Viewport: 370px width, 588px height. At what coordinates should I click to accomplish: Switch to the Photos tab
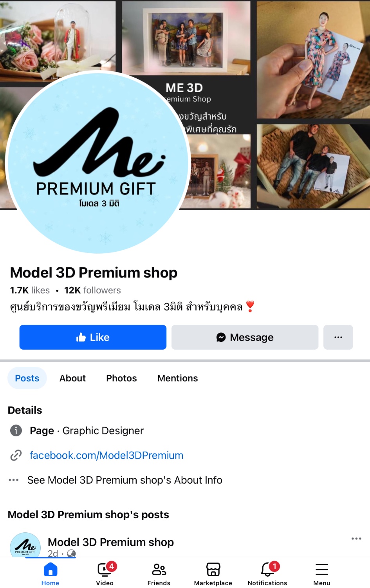click(x=121, y=378)
